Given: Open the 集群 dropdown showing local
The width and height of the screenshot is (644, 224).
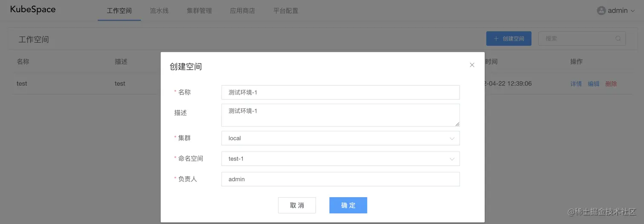Looking at the screenshot, I should click(x=340, y=138).
